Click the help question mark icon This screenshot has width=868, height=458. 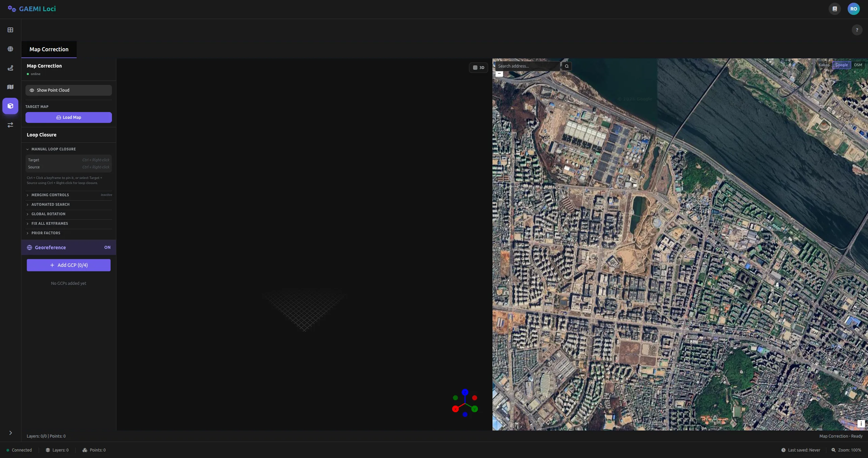pos(857,30)
